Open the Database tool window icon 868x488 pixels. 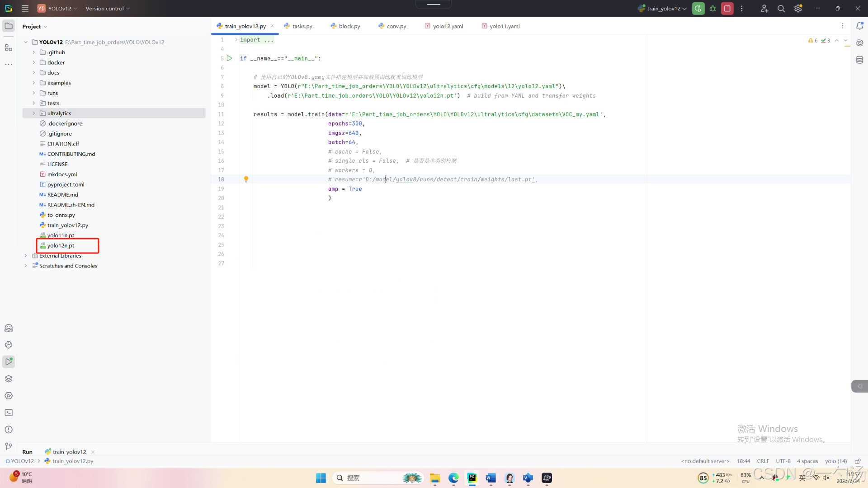859,60
